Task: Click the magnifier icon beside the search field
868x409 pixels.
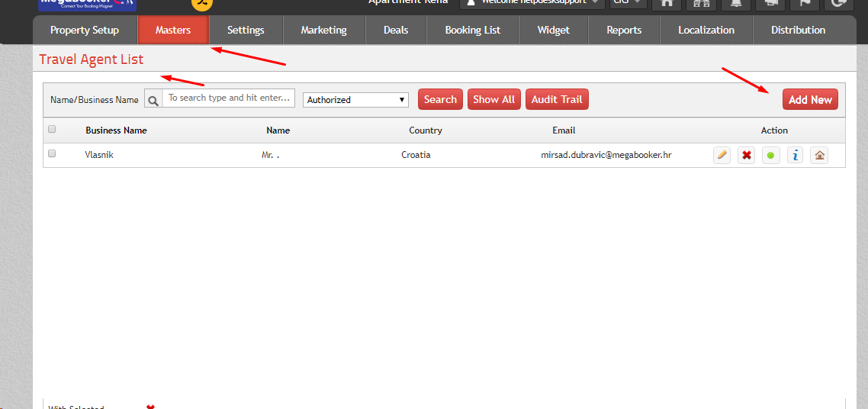Action: click(x=153, y=98)
